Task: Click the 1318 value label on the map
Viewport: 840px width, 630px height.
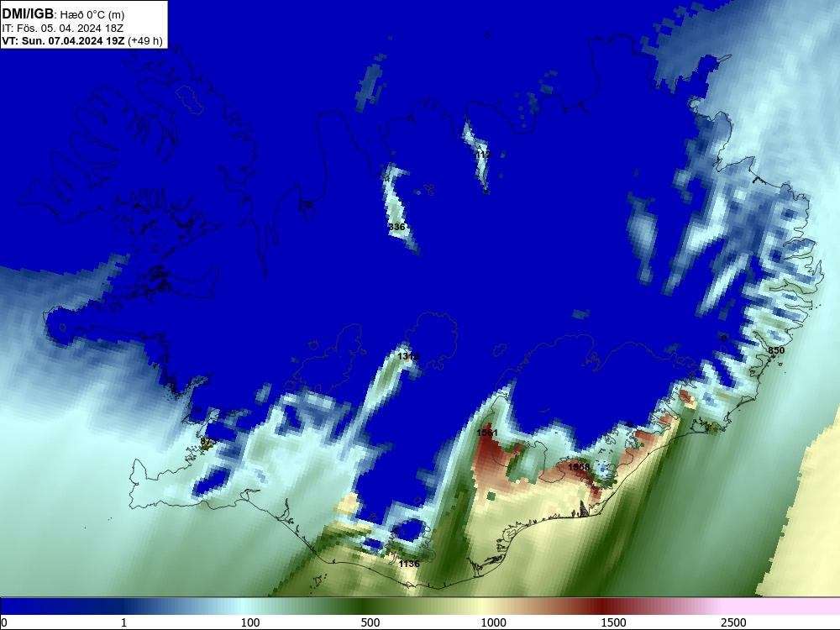Action: [408, 356]
